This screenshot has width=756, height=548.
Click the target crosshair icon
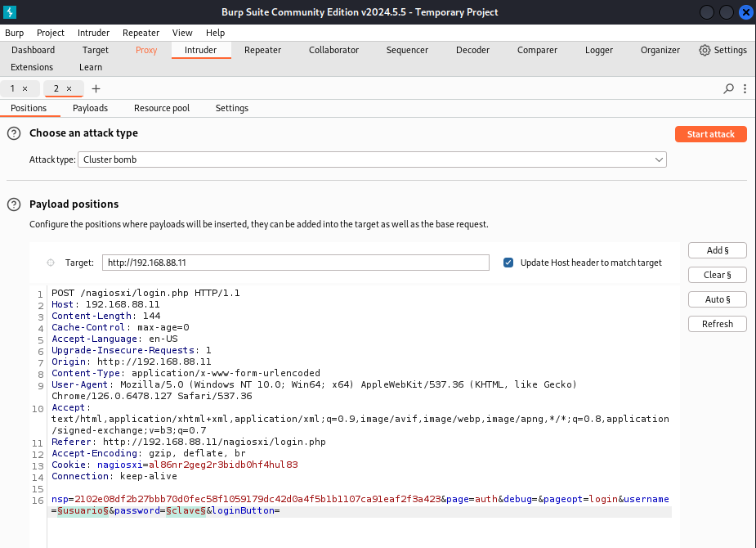(51, 263)
